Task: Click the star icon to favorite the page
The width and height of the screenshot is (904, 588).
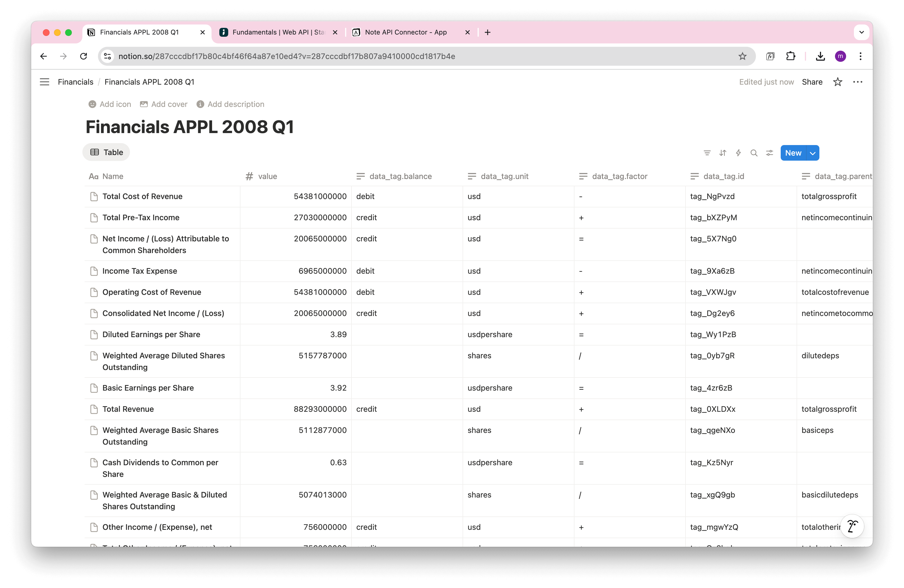Action: (x=837, y=82)
